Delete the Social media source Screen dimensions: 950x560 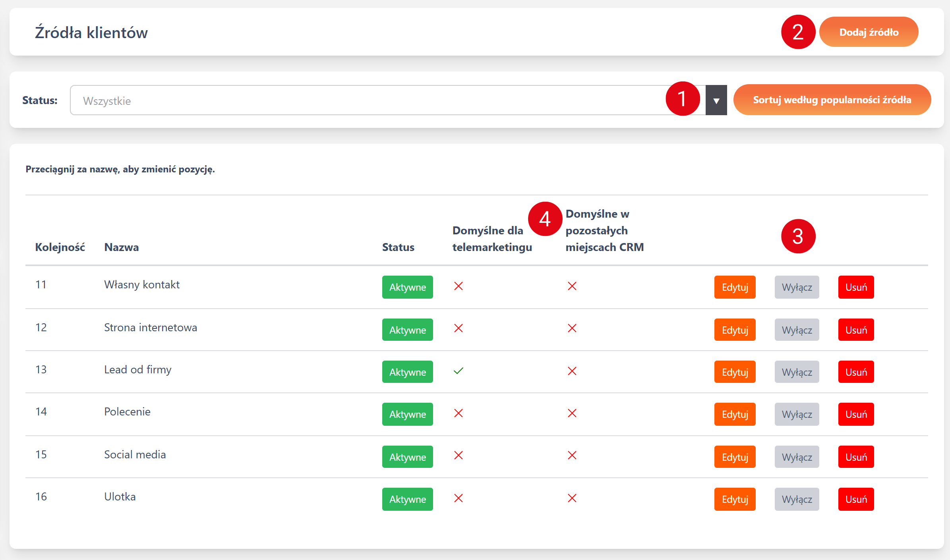pyautogui.click(x=856, y=457)
